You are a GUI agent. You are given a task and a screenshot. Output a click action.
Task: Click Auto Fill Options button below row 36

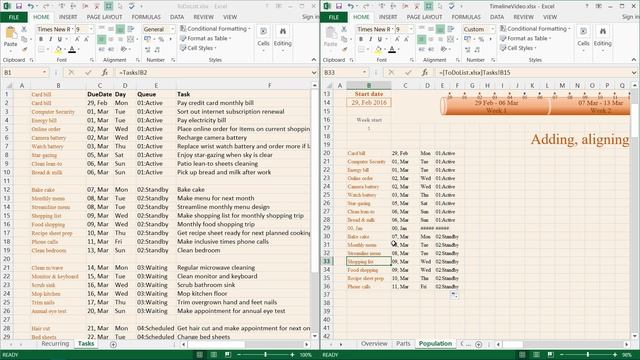454,295
